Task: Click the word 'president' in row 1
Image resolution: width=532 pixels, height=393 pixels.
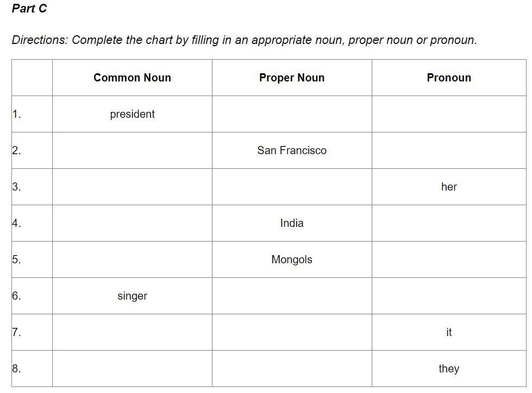Action: 132,114
